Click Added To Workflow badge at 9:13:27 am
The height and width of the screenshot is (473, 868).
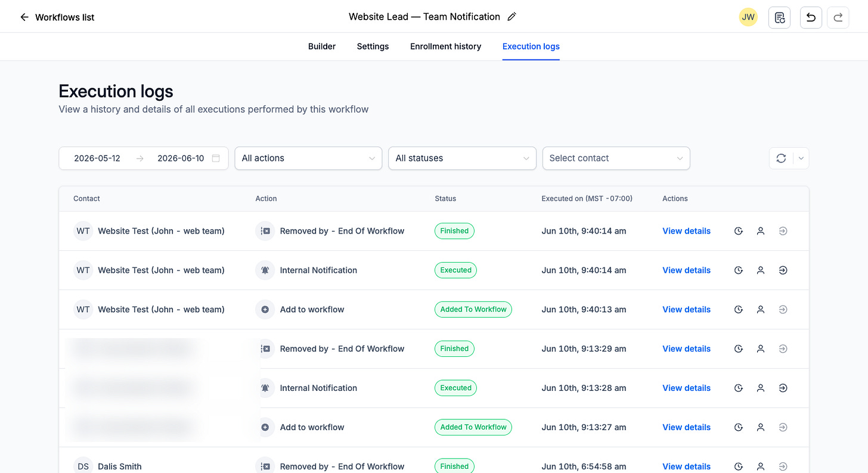coord(473,428)
